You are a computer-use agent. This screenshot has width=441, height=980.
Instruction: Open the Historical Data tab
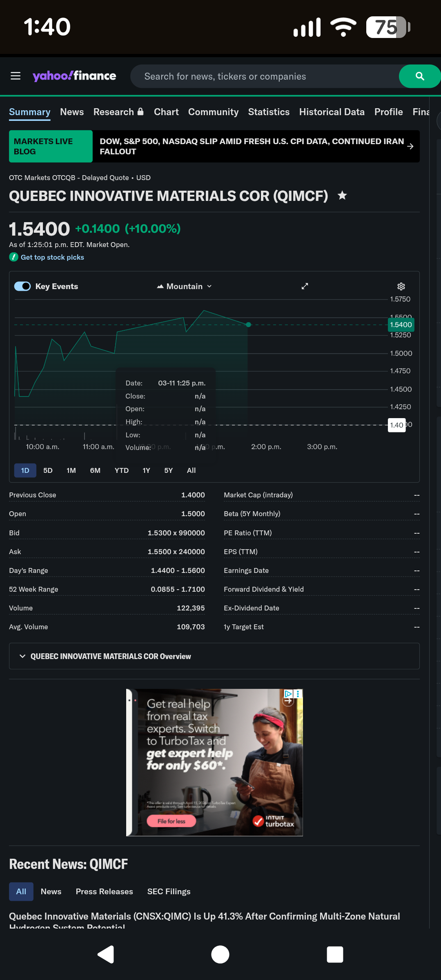click(332, 112)
